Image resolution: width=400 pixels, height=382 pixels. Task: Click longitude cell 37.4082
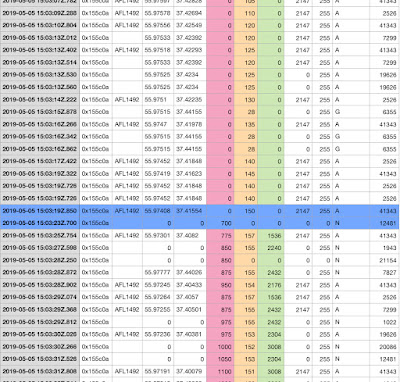click(x=189, y=235)
